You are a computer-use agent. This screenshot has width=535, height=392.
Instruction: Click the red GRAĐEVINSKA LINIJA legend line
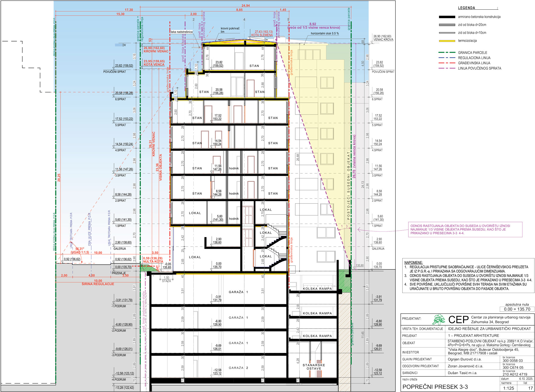click(x=447, y=63)
